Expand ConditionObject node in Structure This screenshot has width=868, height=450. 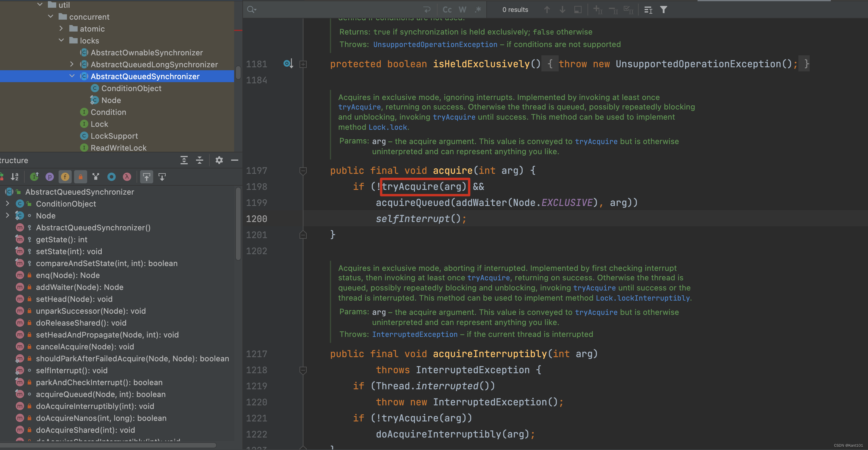pos(7,204)
